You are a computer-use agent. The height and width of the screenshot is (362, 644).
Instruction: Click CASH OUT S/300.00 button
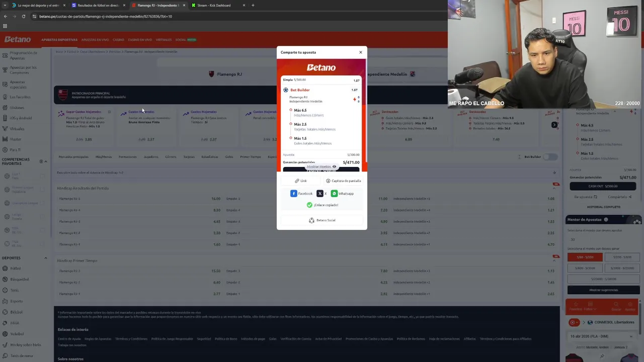pyautogui.click(x=603, y=186)
